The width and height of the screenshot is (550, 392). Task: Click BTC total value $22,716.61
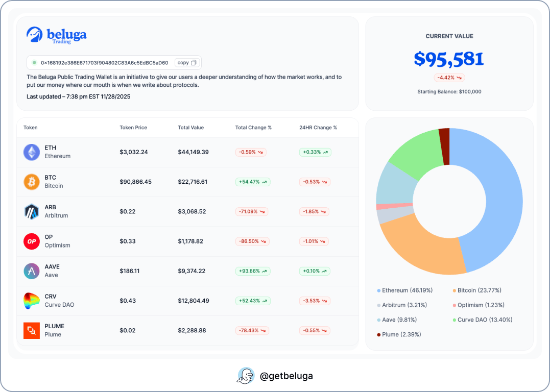(193, 182)
